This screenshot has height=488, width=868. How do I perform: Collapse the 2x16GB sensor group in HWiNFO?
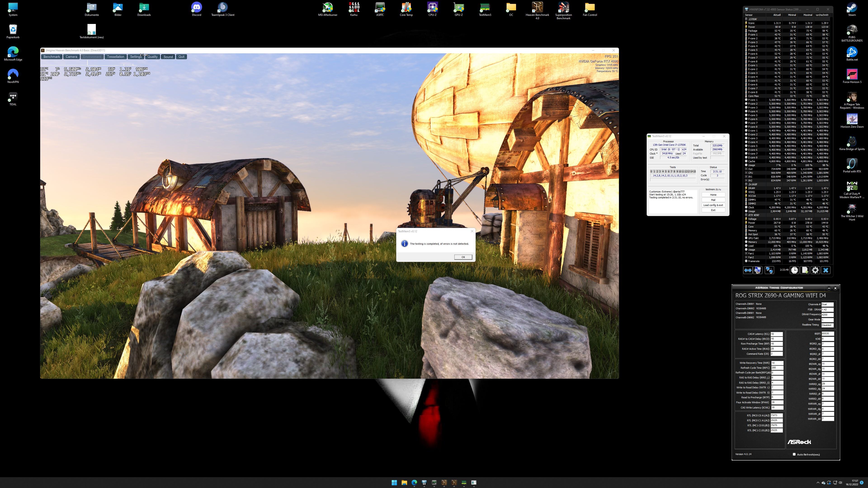[x=746, y=184]
